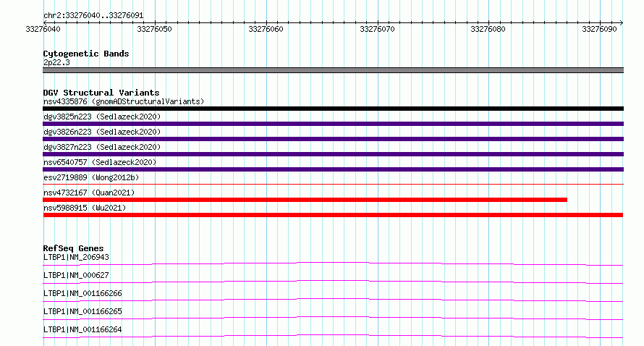Select the red nsv5988915 variant bar
The image size is (644, 346).
pyautogui.click(x=333, y=215)
